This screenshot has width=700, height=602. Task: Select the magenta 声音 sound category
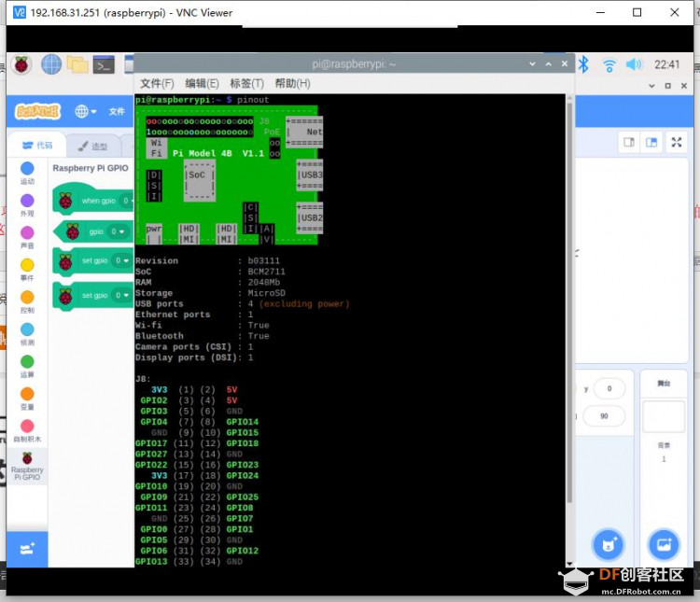27,237
